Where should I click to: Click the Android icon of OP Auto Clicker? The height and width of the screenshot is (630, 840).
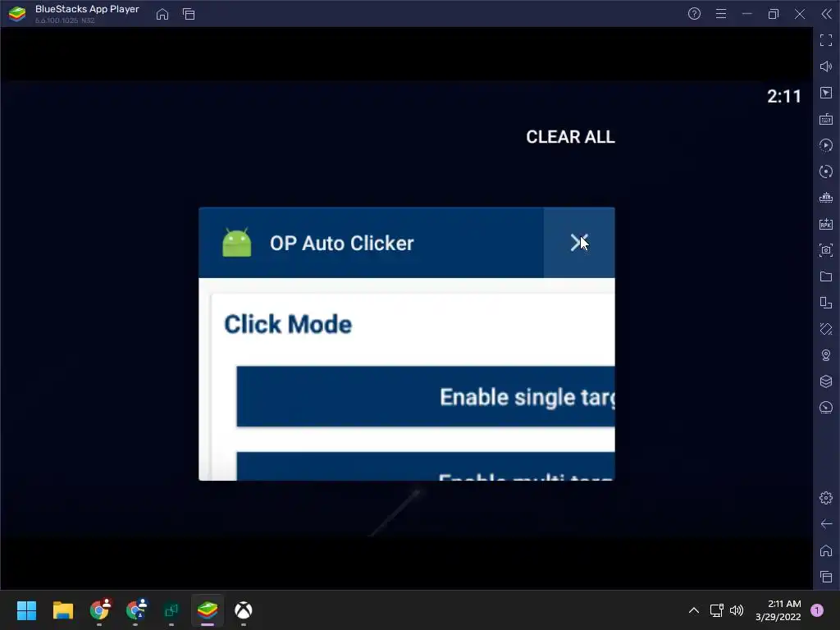tap(237, 243)
